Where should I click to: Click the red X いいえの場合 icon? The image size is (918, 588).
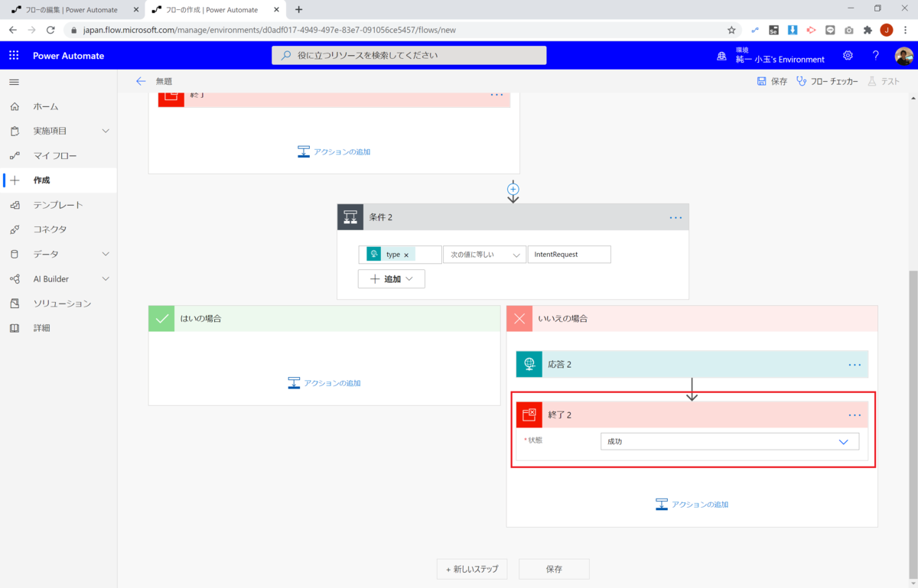click(519, 318)
